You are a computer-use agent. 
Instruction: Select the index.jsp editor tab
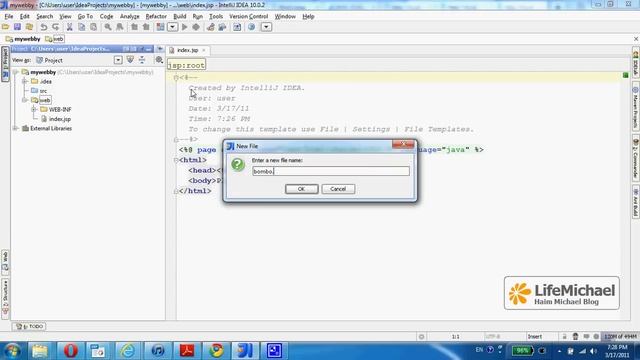point(187,50)
